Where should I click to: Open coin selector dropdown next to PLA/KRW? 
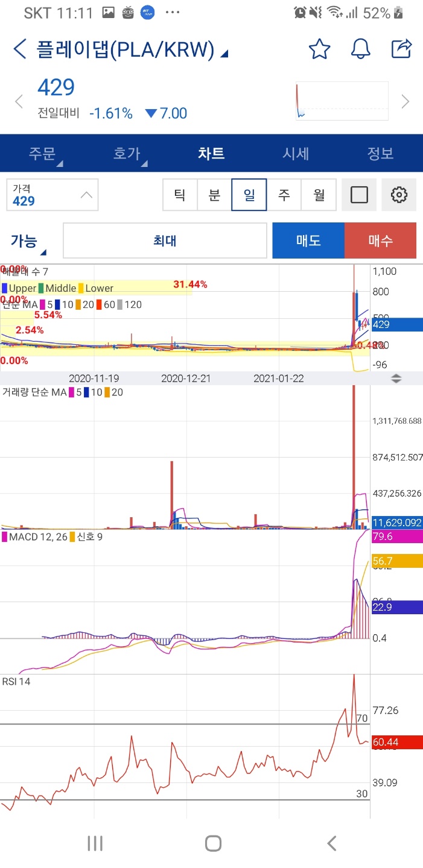click(224, 54)
